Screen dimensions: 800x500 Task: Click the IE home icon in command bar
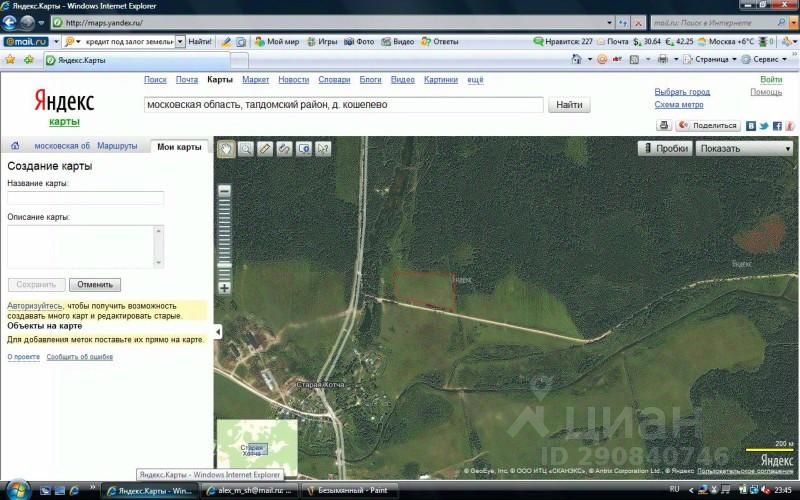(x=577, y=59)
